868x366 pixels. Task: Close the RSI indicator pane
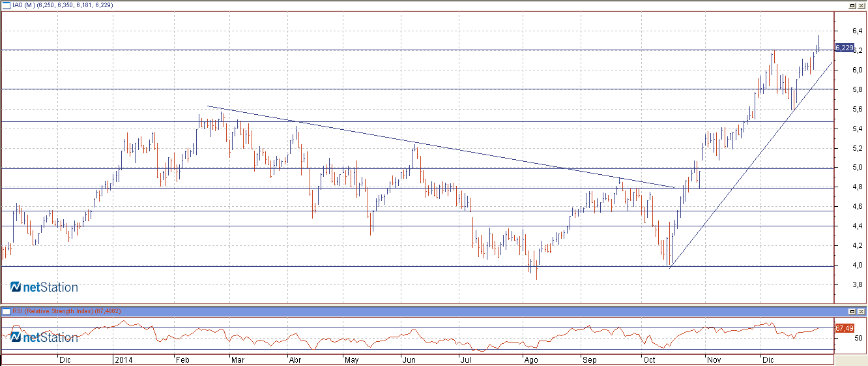(x=861, y=311)
